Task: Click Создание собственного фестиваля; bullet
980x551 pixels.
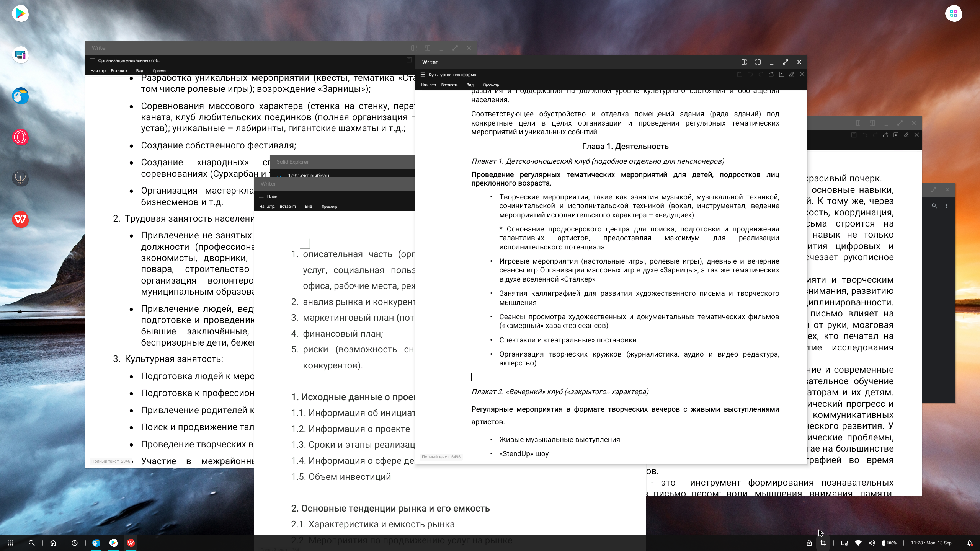Action: click(x=218, y=145)
